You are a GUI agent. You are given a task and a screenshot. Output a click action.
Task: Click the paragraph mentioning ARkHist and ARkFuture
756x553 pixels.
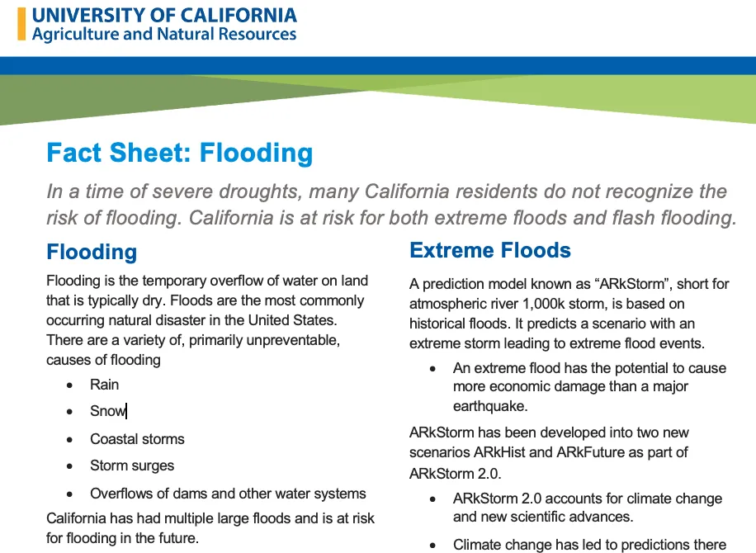pyautogui.click(x=549, y=452)
